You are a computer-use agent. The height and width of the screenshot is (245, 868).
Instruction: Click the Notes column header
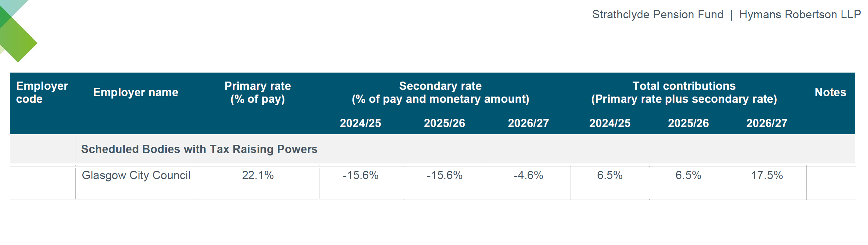(830, 92)
